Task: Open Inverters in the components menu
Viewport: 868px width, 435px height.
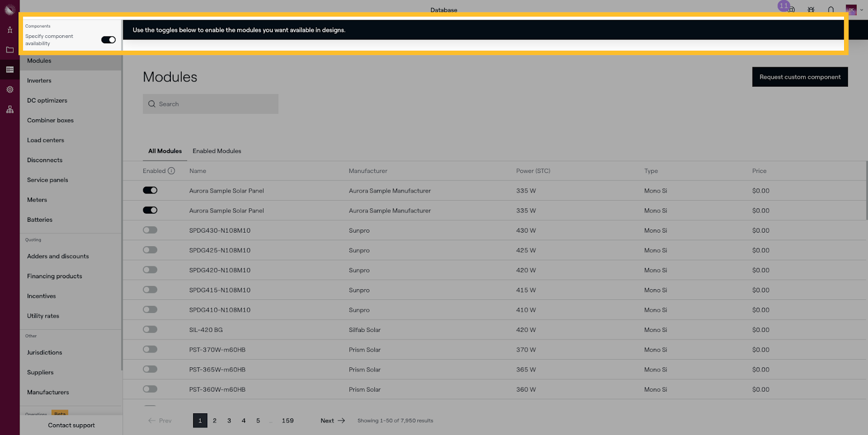Action: pyautogui.click(x=39, y=81)
